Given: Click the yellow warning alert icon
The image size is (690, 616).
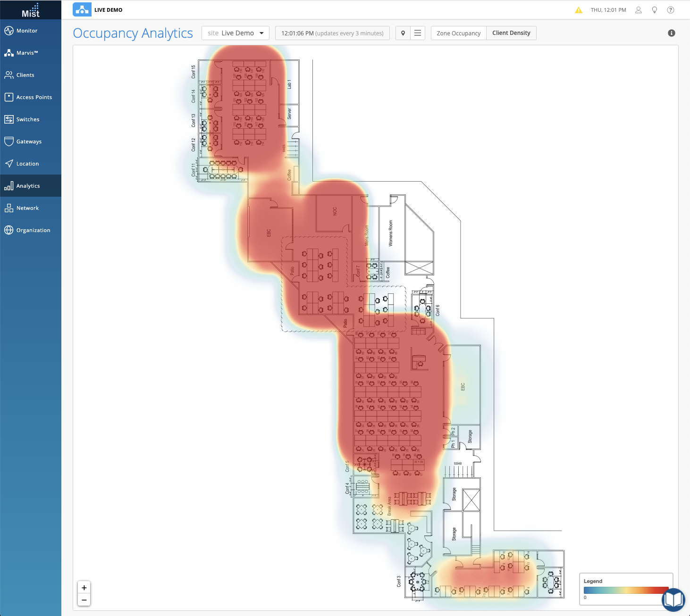Looking at the screenshot, I should click(578, 10).
